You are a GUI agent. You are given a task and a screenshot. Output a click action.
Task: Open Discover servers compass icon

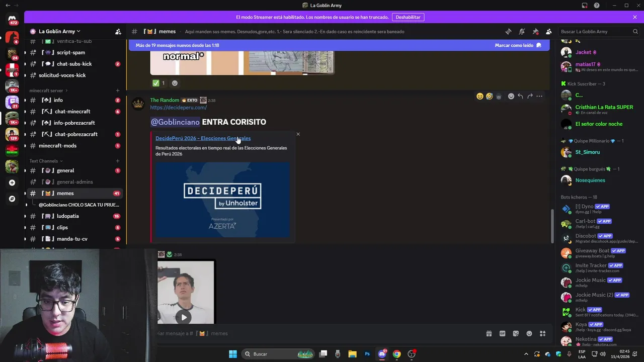point(12,199)
